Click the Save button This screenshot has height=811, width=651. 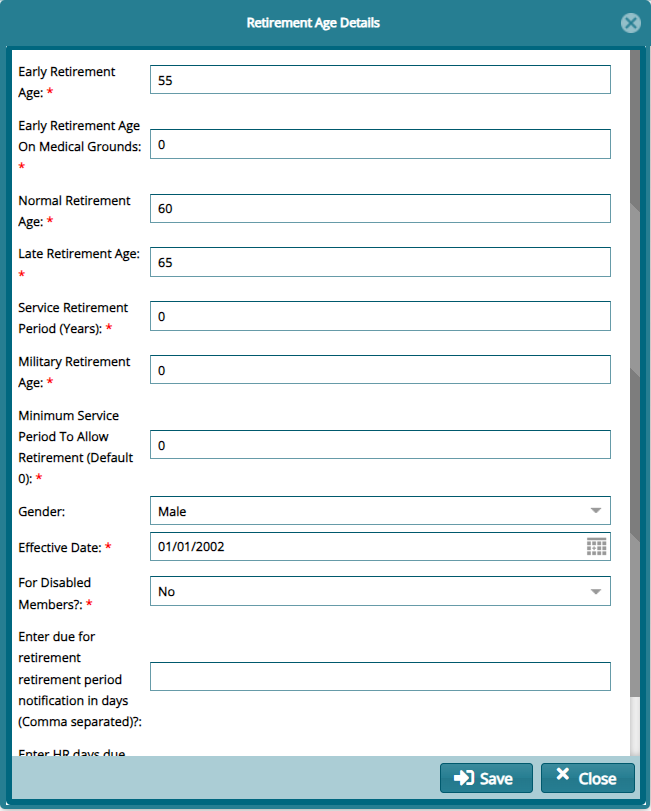point(484,778)
